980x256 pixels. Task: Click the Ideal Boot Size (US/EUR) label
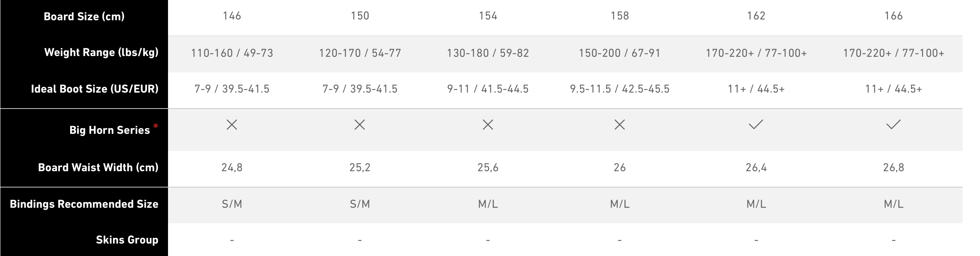tap(95, 89)
